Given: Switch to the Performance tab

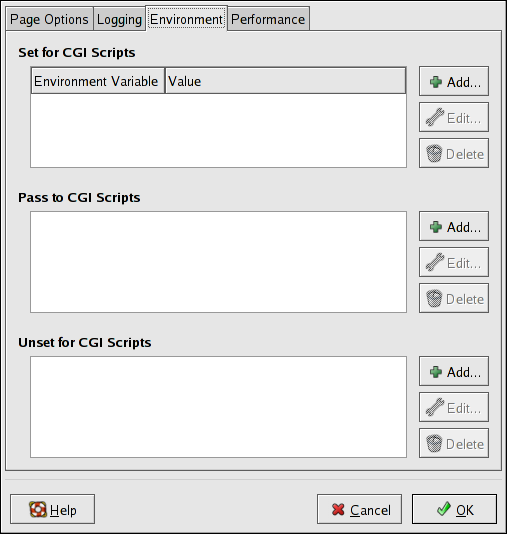Looking at the screenshot, I should click(268, 19).
